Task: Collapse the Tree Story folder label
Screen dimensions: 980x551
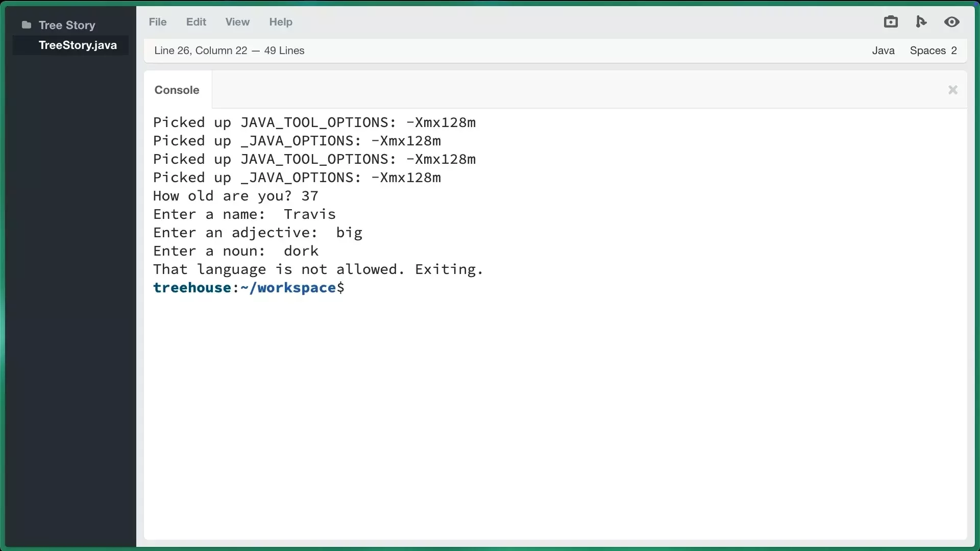Action: pyautogui.click(x=67, y=25)
